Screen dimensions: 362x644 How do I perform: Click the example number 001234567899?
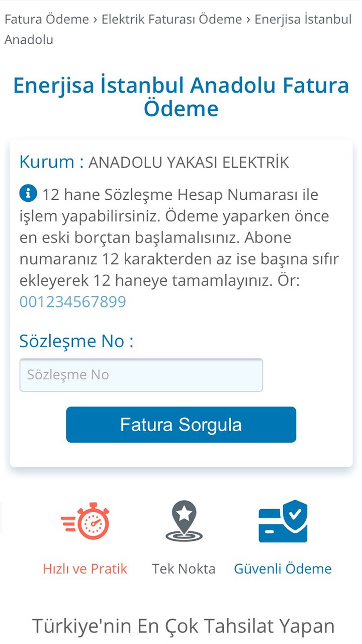click(x=73, y=302)
